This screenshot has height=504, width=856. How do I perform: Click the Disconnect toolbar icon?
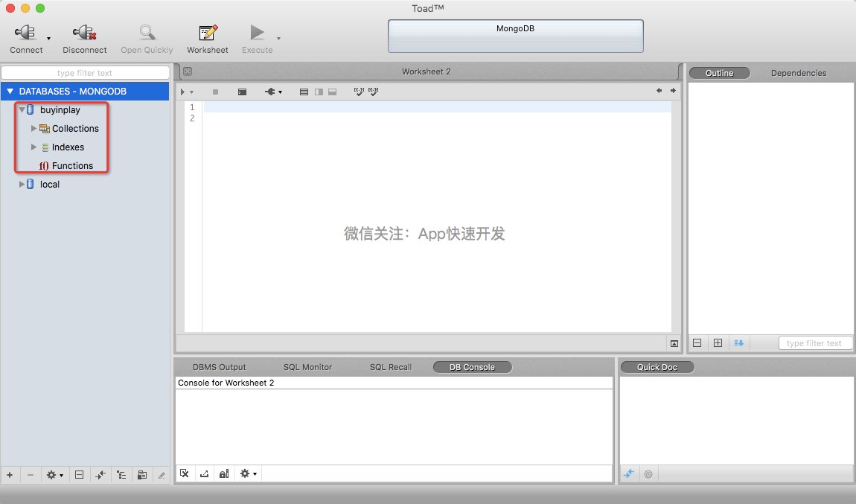(x=85, y=32)
